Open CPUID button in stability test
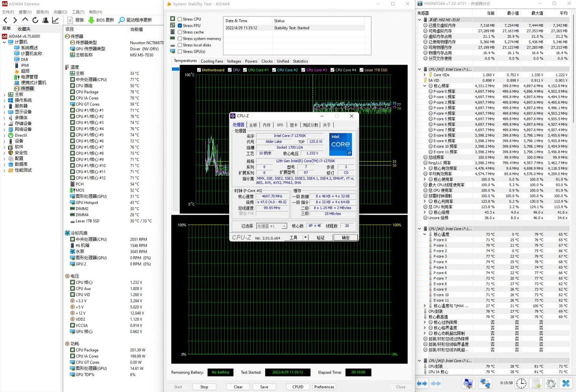Screen dimensions: 576x392 pos(298,387)
